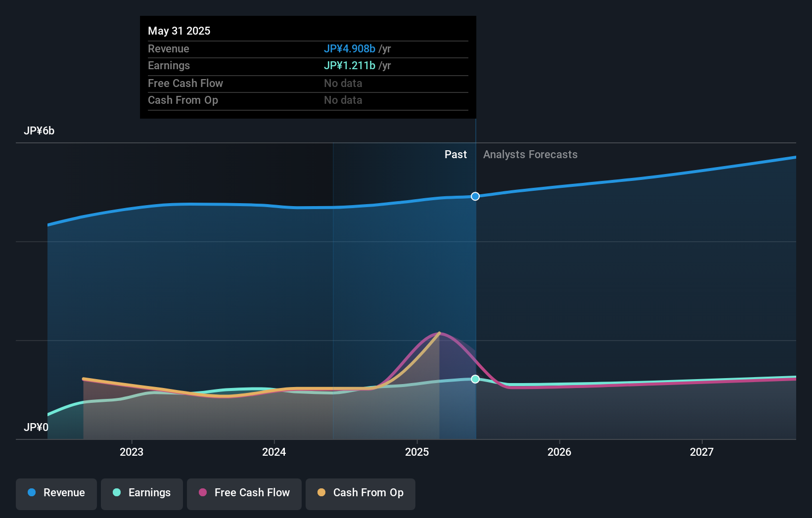Click the Past label

pyautogui.click(x=455, y=155)
